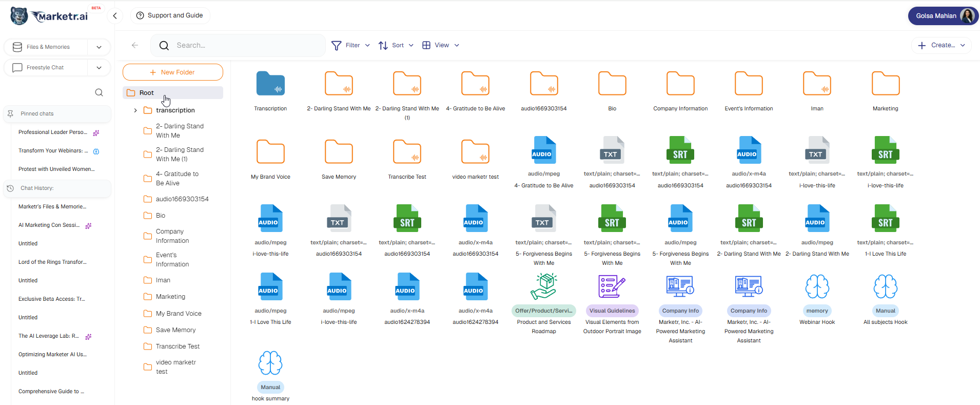
Task: Select My Brand Voice in folder tree
Action: point(179,313)
